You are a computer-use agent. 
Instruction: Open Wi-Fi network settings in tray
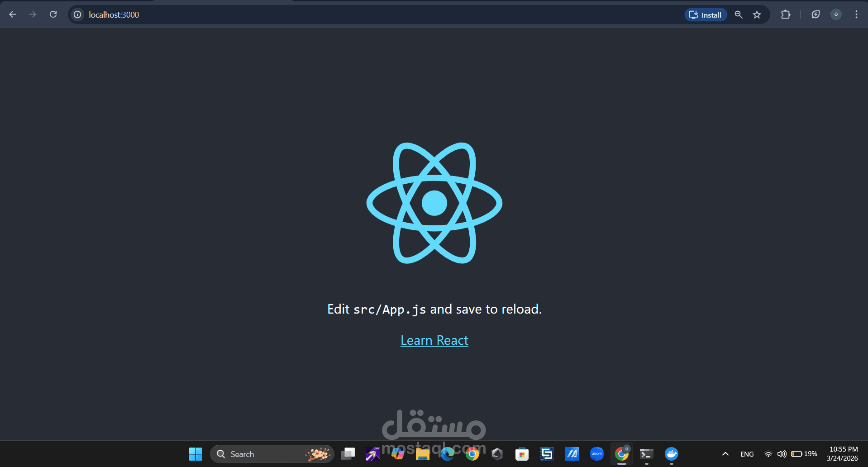tap(768, 454)
